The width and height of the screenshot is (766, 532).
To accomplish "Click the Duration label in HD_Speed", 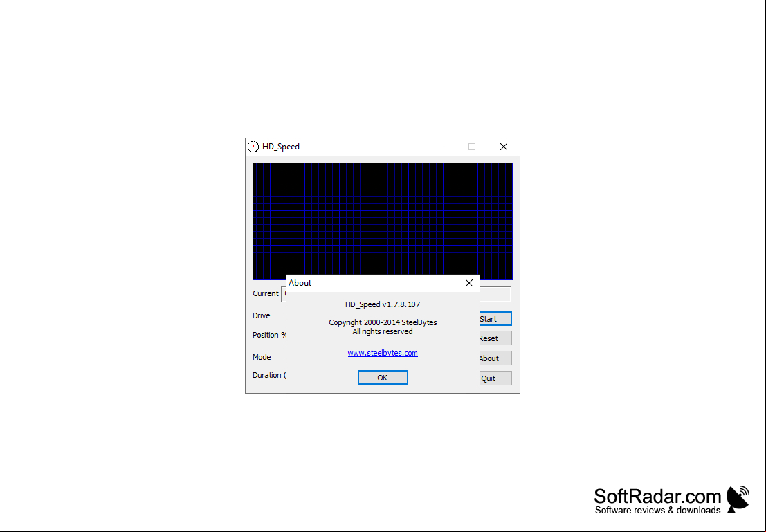I will coord(269,375).
